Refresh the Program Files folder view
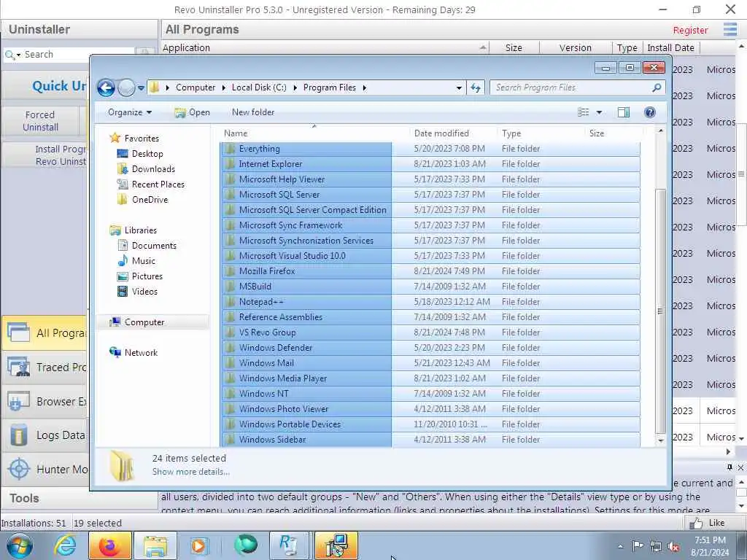 click(x=476, y=87)
